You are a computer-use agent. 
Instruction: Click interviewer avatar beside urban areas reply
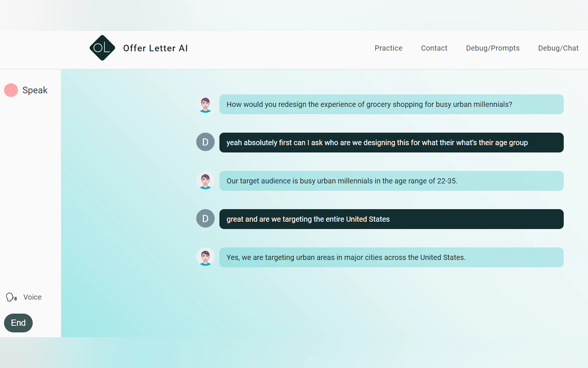(205, 257)
